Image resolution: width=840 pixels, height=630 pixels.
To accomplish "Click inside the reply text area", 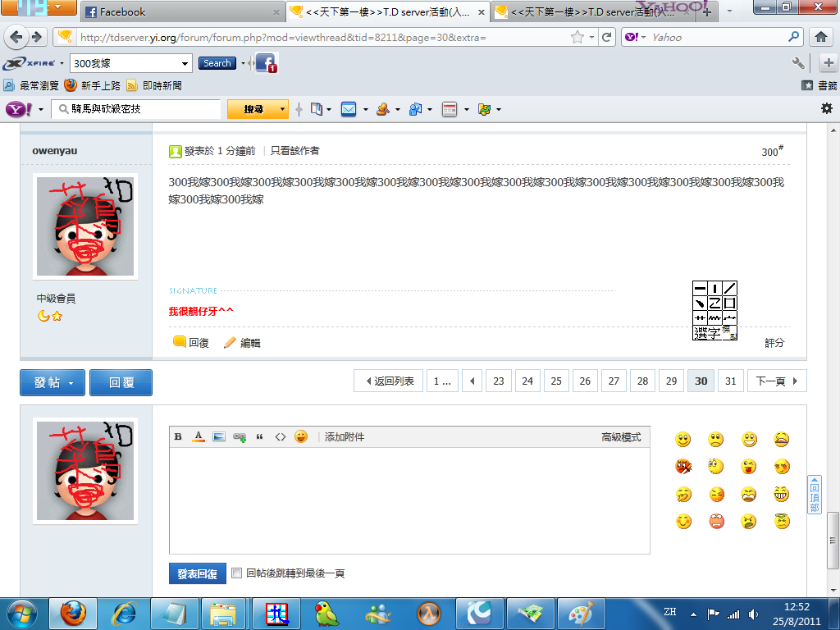I will point(409,501).
